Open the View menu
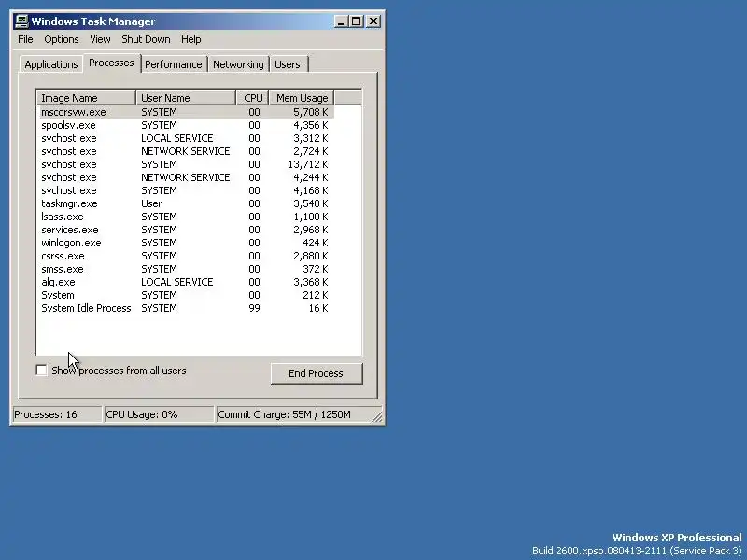The image size is (747, 560). [100, 39]
